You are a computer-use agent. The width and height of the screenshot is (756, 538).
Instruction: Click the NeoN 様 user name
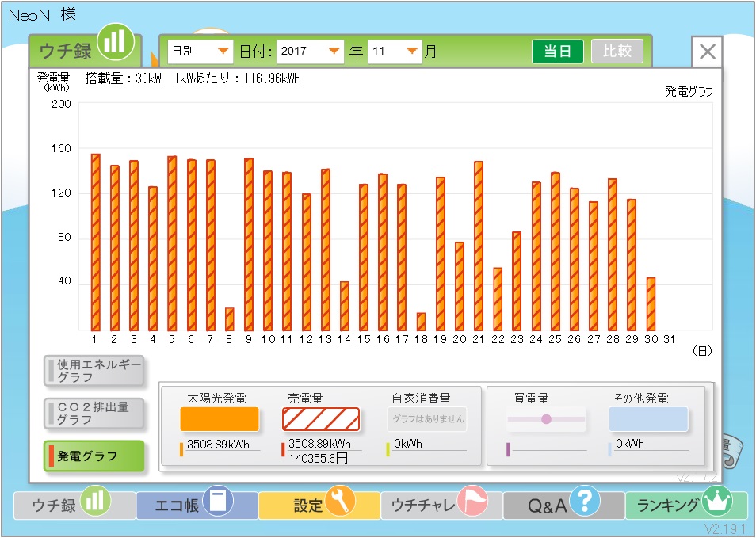click(43, 15)
